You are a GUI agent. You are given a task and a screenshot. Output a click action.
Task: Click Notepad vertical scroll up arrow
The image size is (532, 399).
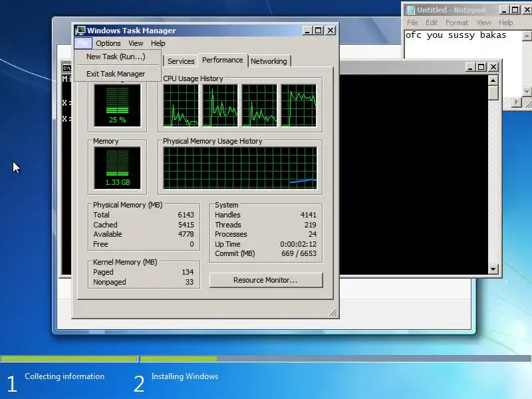click(527, 36)
